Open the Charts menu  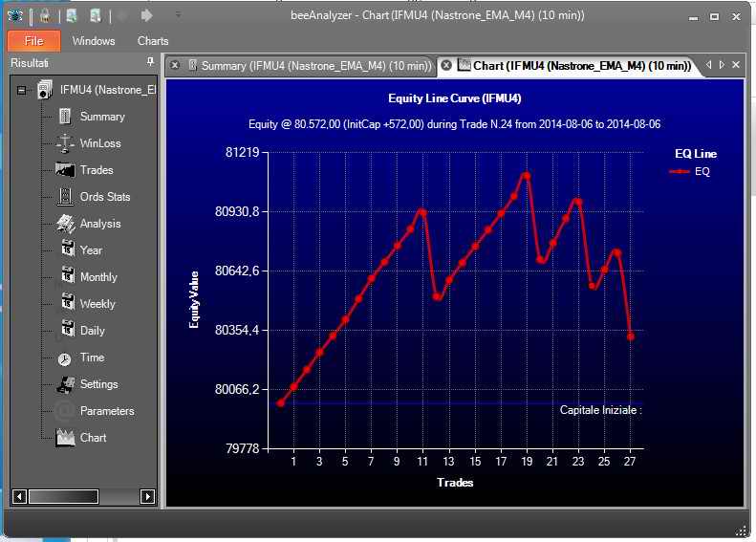pos(153,41)
